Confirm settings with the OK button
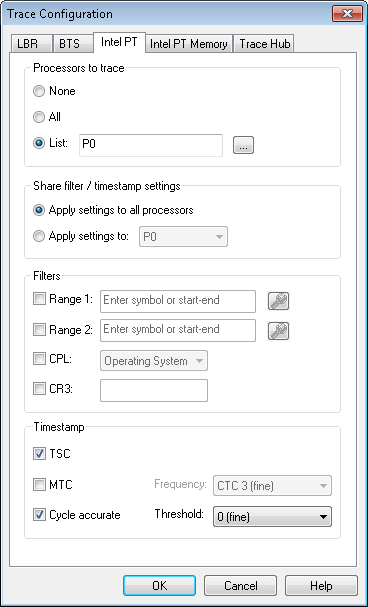Viewport: 368px width, 607px height. point(159,585)
